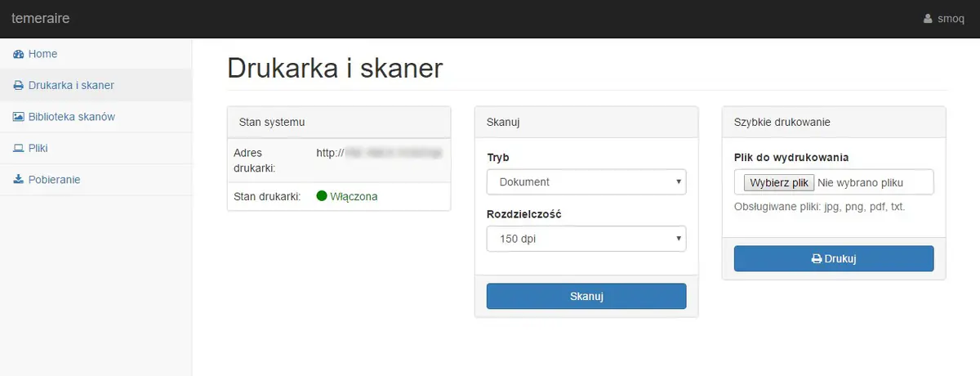Screen dimensions: 980x376
Task: Click the user icon next to smoq
Action: pyautogui.click(x=927, y=19)
